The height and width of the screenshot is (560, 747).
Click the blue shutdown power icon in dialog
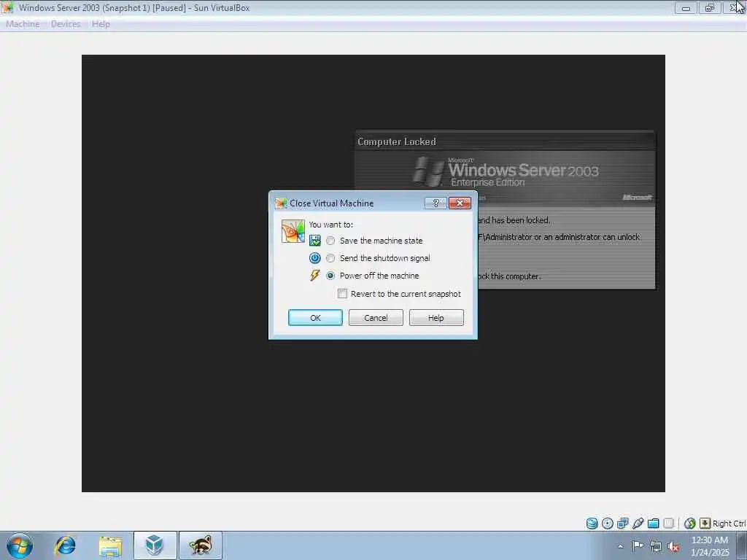pos(315,258)
